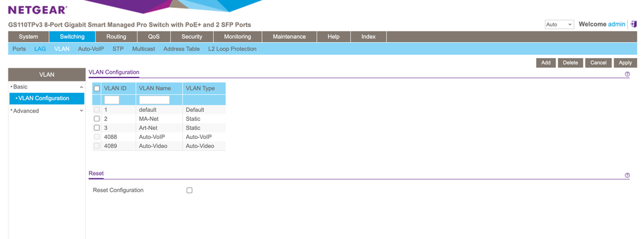The height and width of the screenshot is (239, 644).
Task: Open VLAN Configuration help icon
Action: click(x=627, y=74)
